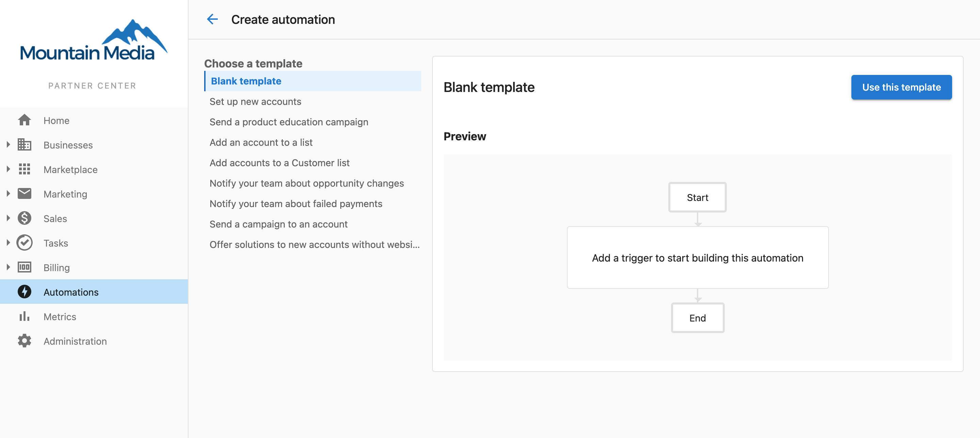Click the Businesses building icon
The image size is (980, 438).
click(x=24, y=145)
